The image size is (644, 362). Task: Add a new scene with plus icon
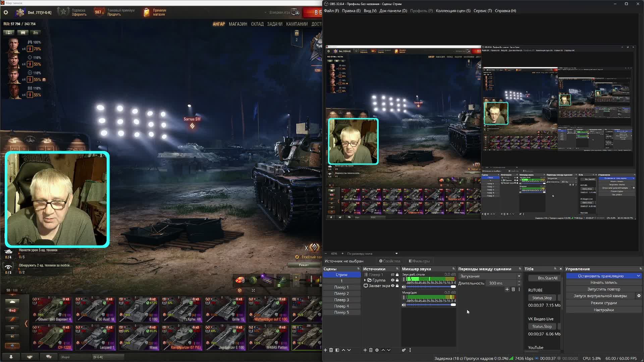click(325, 350)
